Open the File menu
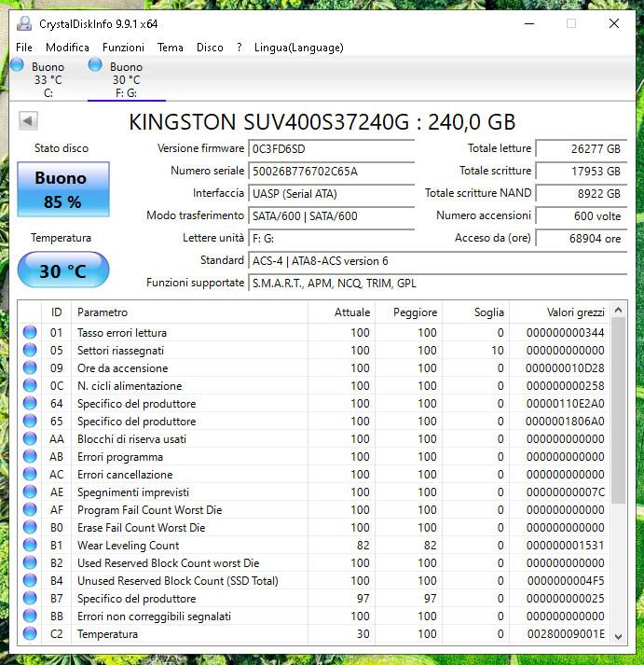Screen dimensions: 644x665 click(23, 47)
